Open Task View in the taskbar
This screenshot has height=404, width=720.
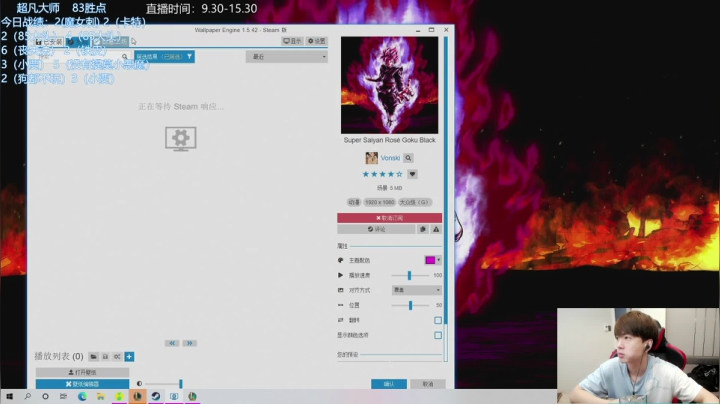coord(63,396)
